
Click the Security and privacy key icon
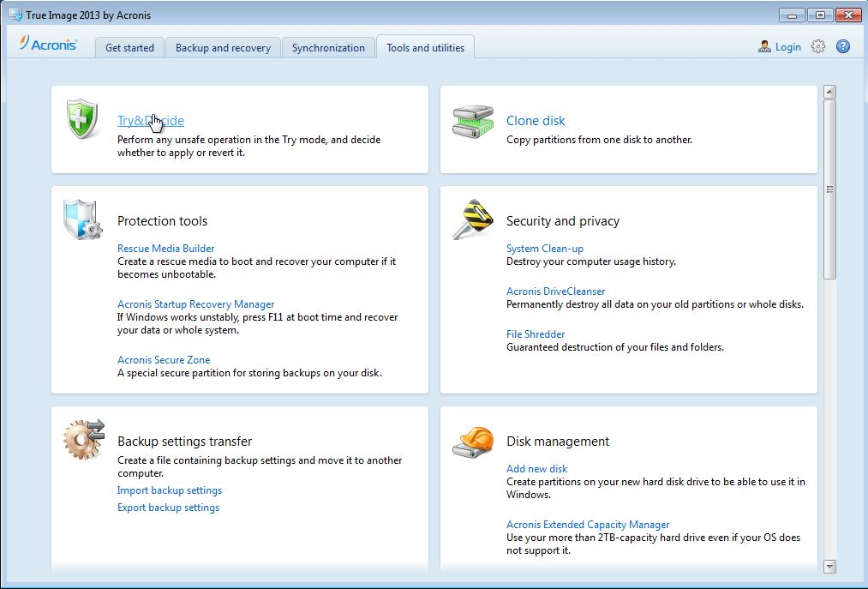[473, 219]
